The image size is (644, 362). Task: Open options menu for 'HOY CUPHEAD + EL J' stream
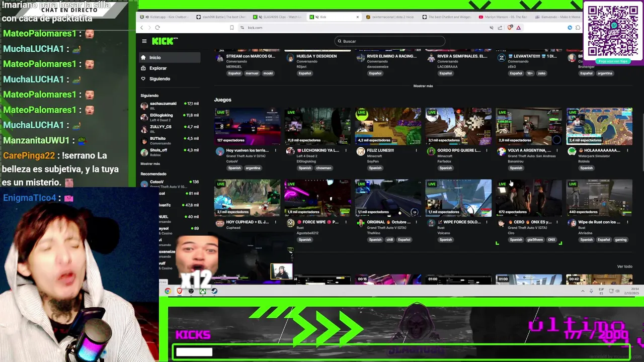(275, 222)
